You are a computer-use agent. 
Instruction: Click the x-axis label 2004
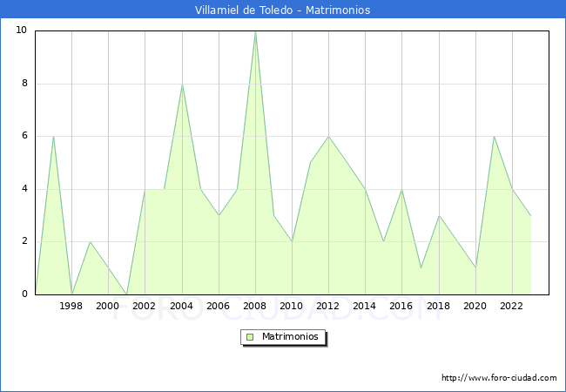coord(181,306)
